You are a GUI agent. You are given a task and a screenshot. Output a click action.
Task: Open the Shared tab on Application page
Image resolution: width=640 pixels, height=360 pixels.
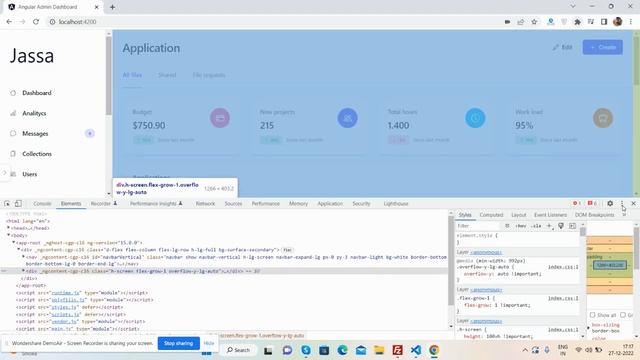(x=167, y=75)
